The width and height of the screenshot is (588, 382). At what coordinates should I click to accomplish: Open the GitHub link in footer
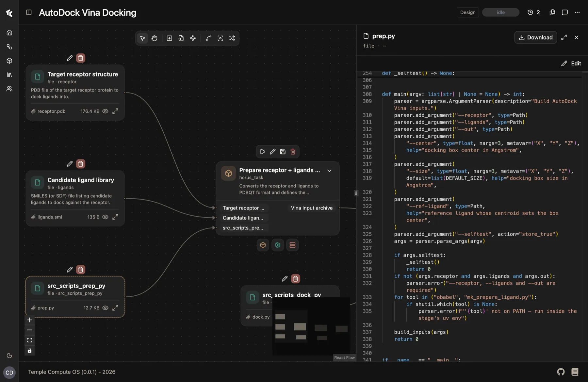[x=561, y=372]
